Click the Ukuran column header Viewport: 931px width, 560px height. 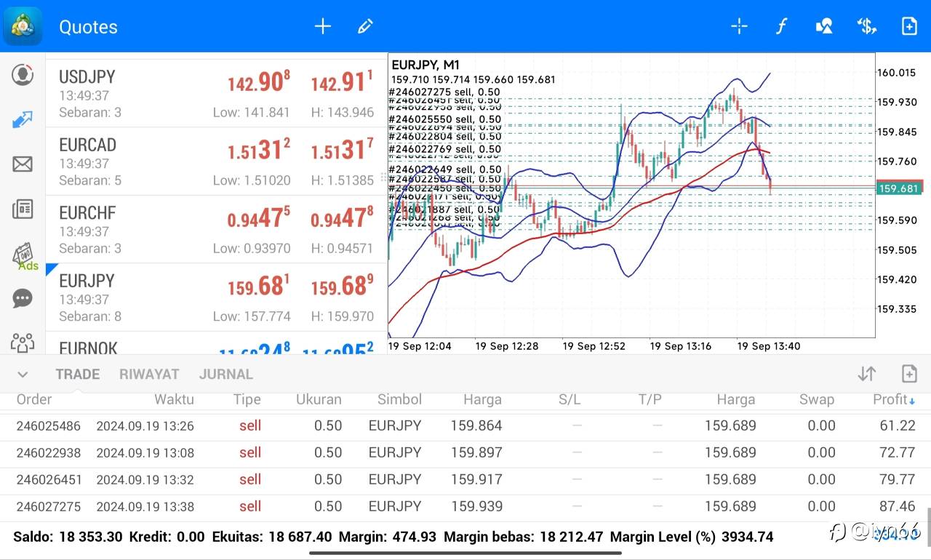319,399
